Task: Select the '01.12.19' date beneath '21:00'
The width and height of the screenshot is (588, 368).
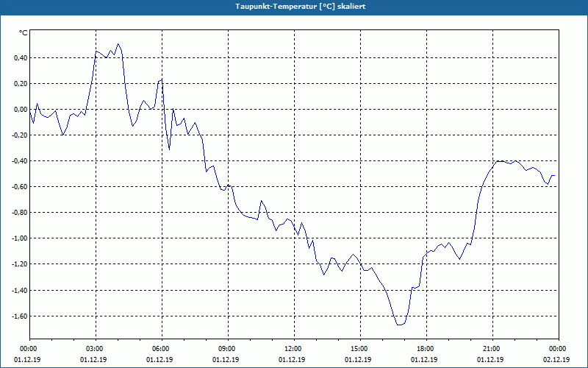Action: 490,360
